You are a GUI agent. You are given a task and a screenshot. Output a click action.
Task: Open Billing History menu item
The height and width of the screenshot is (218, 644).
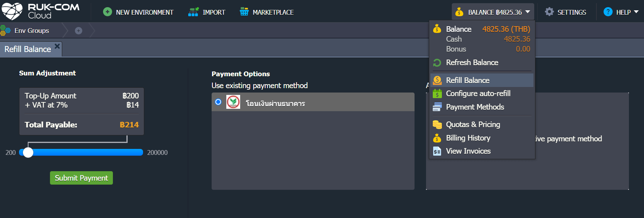click(x=468, y=138)
